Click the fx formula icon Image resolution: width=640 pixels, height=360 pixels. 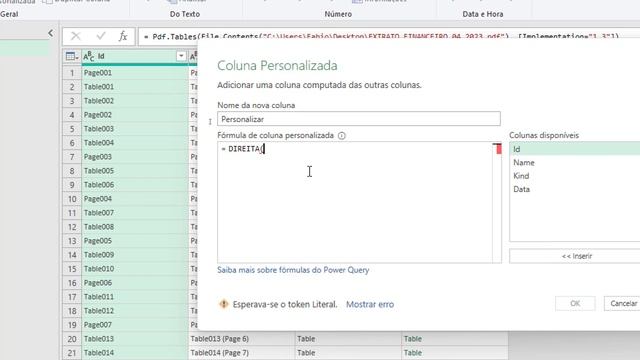[x=122, y=36]
